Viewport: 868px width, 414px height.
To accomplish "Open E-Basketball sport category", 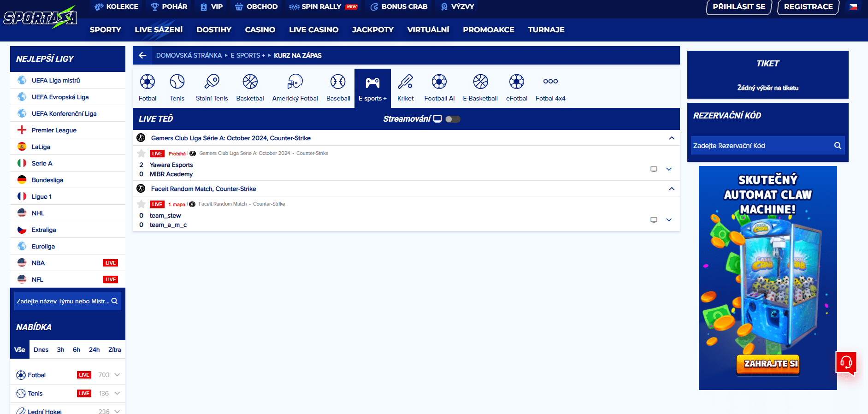I will [480, 88].
